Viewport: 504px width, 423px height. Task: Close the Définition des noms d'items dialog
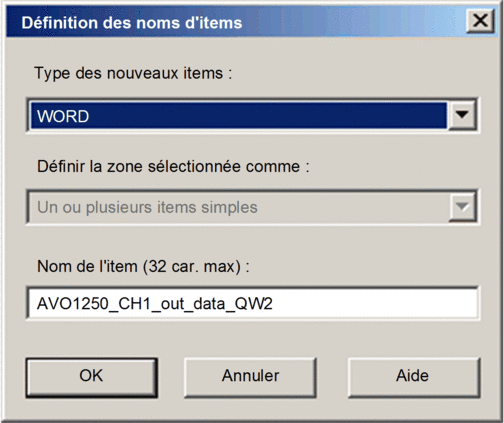tap(480, 21)
